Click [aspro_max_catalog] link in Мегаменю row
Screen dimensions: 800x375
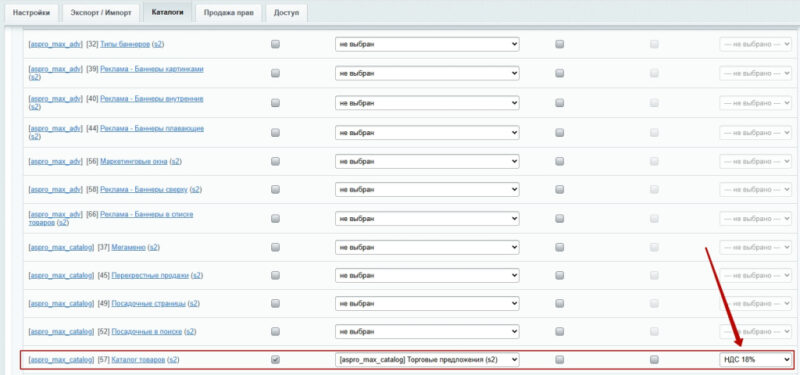[61, 247]
